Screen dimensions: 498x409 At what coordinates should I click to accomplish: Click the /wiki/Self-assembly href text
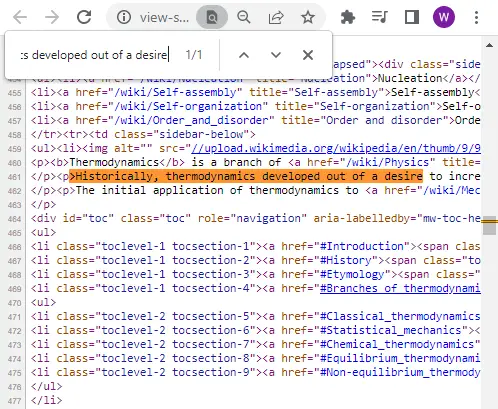(x=175, y=92)
